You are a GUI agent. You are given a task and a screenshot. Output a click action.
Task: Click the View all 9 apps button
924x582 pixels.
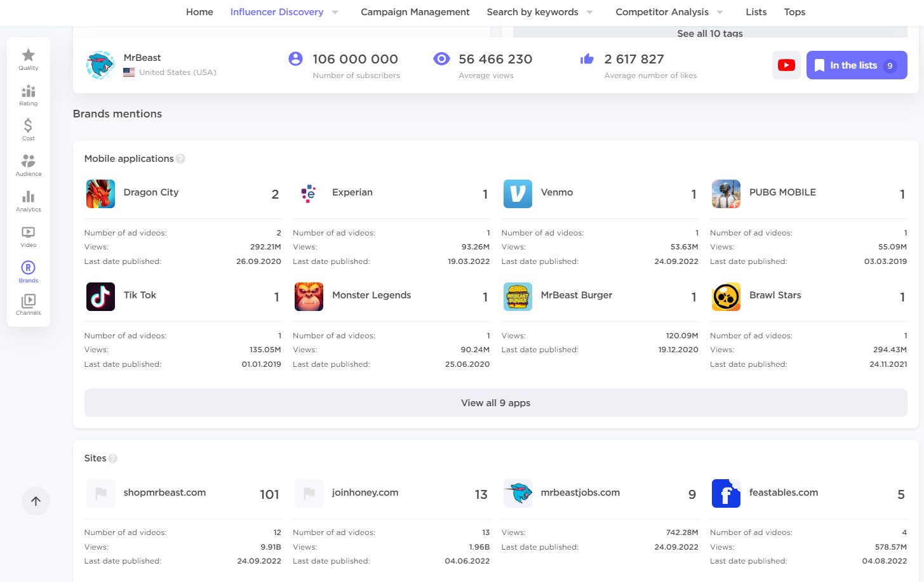495,403
